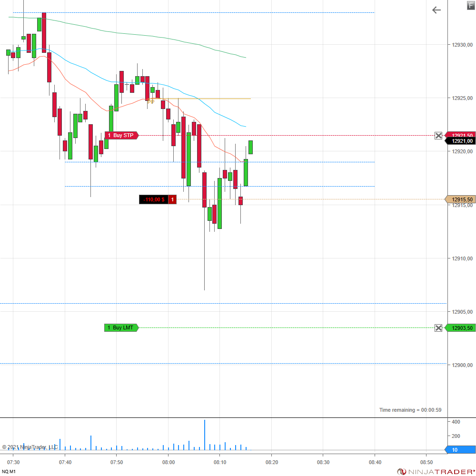Image resolution: width=476 pixels, height=476 pixels.
Task: Click the -110,00 $ position P&L label
Action: 154,199
